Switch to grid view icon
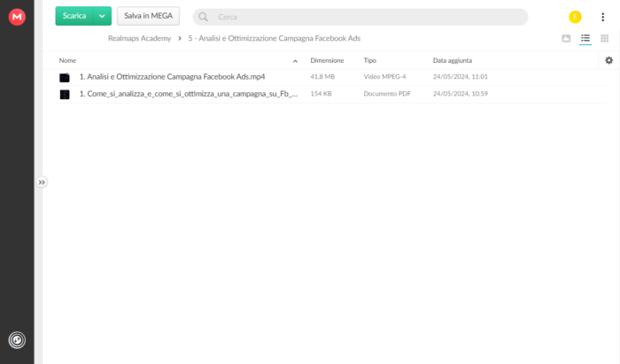Screen dimensions: 620x364 [x=604, y=38]
